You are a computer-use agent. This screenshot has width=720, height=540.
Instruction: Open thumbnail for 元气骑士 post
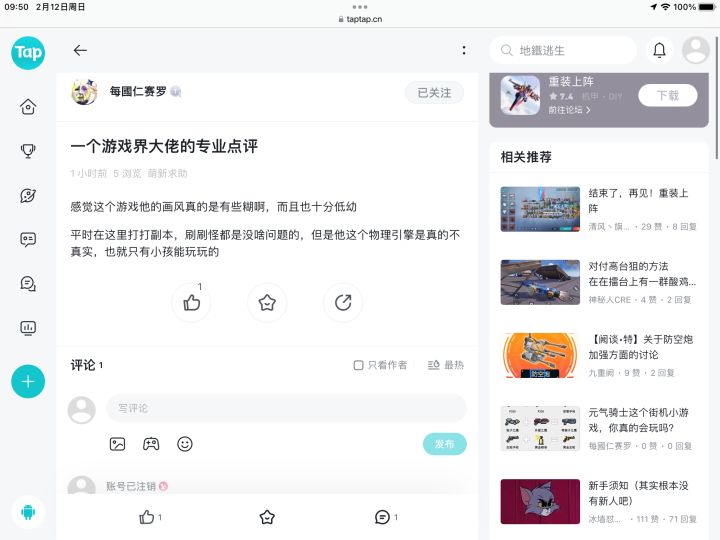coord(540,428)
